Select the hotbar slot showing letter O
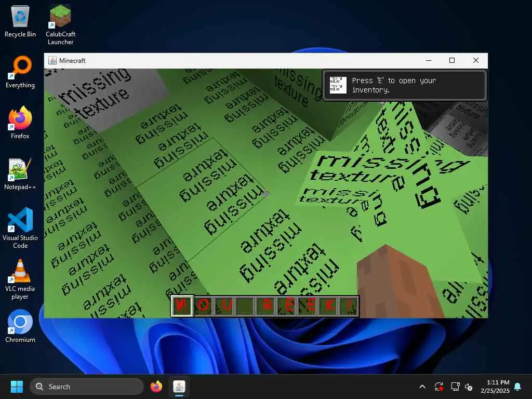Image resolution: width=532 pixels, height=399 pixels. [203, 306]
